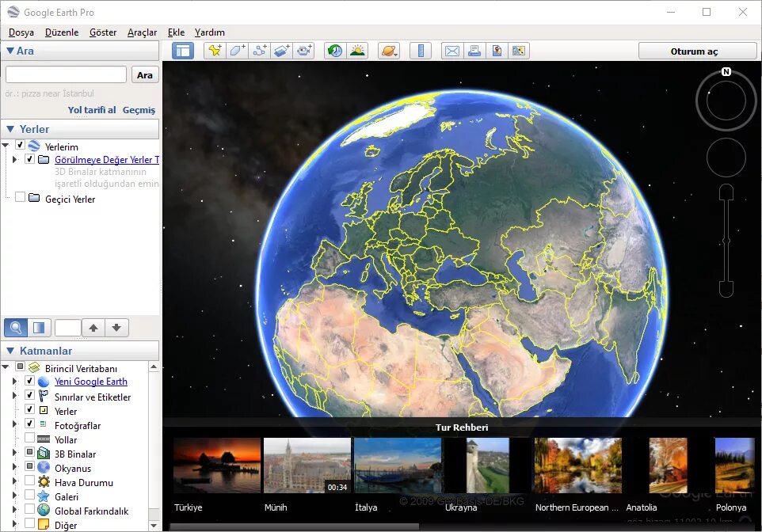Open the Yeni Google Earth link
Viewport: 762px width, 532px height.
coord(91,382)
